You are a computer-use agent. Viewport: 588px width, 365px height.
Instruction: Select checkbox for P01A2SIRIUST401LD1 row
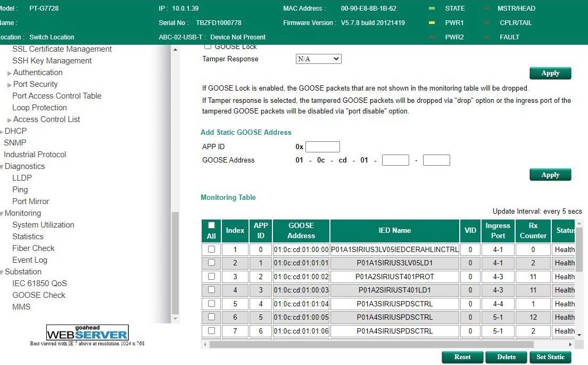(211, 289)
